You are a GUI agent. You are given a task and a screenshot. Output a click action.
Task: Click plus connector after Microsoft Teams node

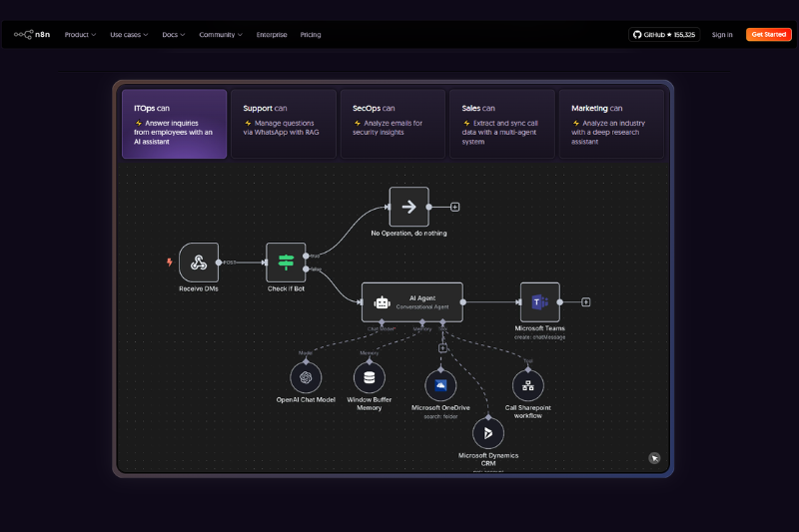pos(586,301)
